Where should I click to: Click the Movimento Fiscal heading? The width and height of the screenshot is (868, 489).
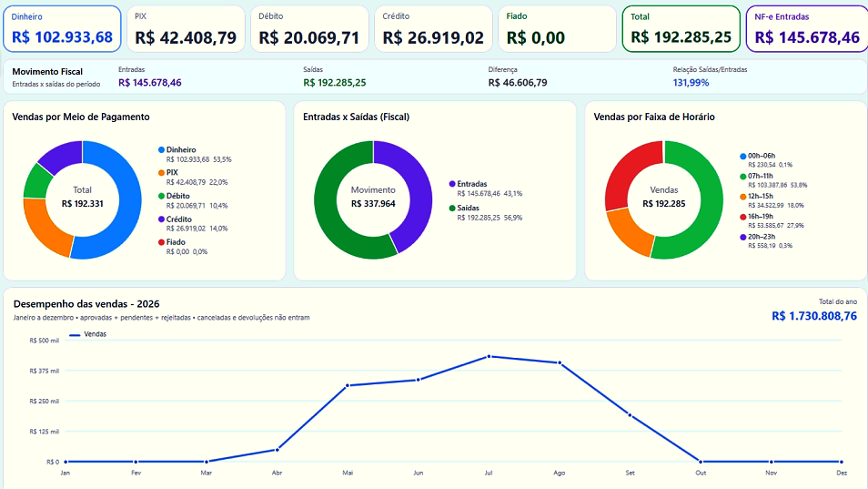(x=47, y=71)
